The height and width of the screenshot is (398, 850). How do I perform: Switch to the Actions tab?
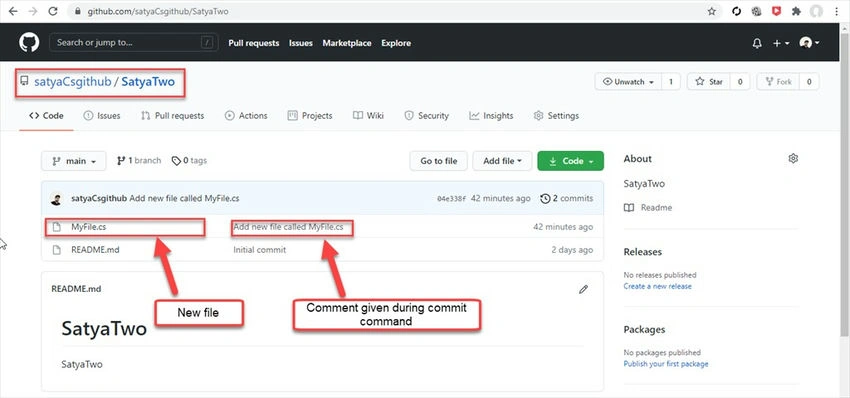(246, 115)
